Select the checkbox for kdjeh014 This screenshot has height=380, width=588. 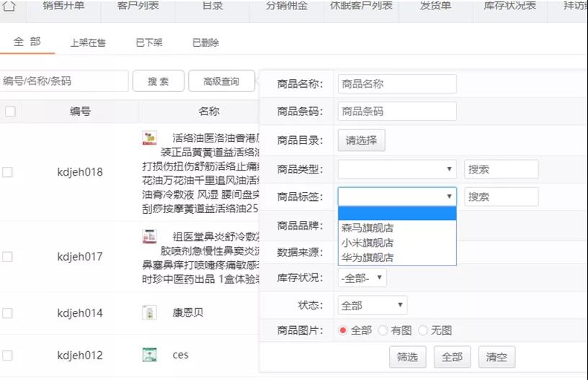[x=7, y=313]
